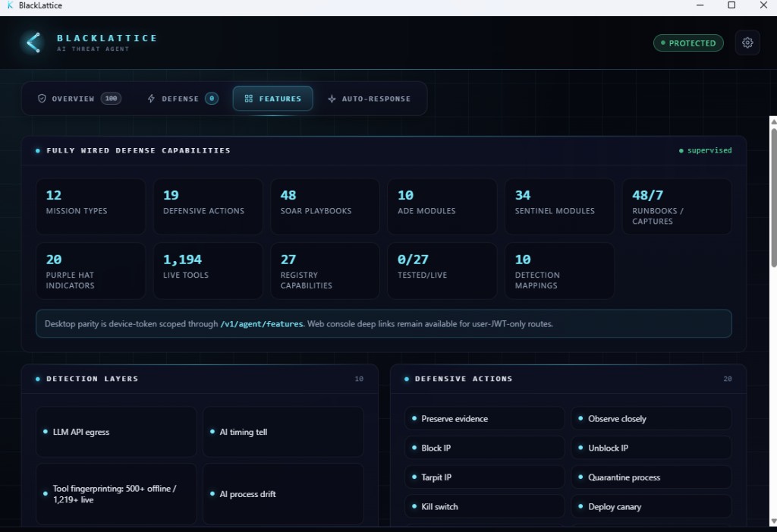Click the 19 Defensive Actions card
The height and width of the screenshot is (532, 777).
[208, 206]
